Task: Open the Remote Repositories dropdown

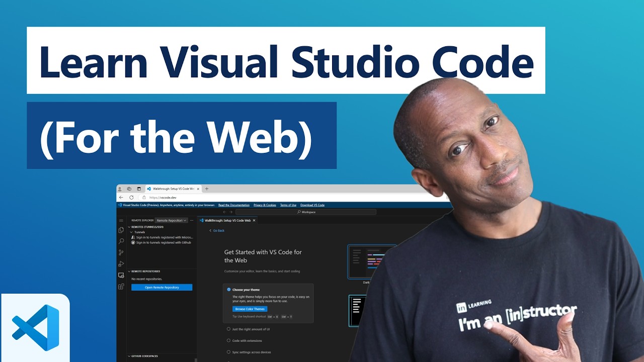Action: pos(172,220)
